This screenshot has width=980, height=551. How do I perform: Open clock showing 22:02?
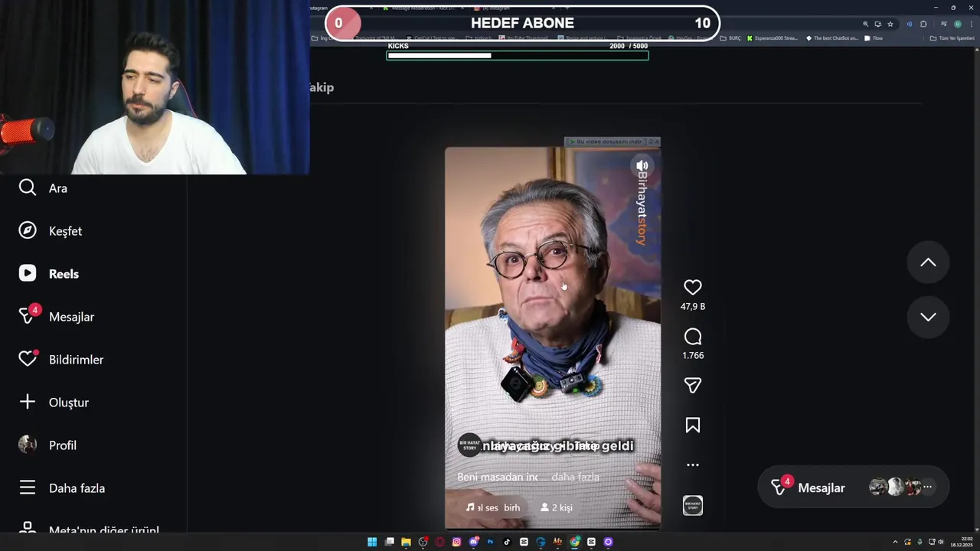pos(962,542)
